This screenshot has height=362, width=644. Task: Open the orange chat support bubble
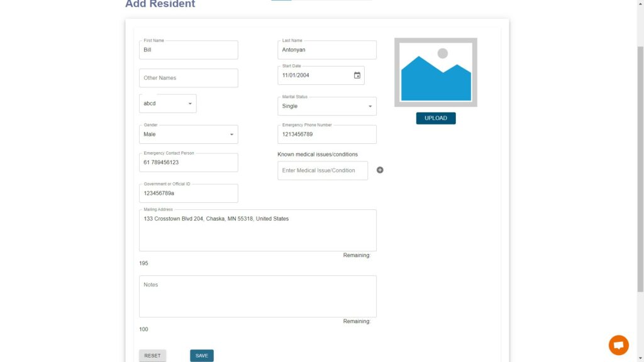(619, 345)
